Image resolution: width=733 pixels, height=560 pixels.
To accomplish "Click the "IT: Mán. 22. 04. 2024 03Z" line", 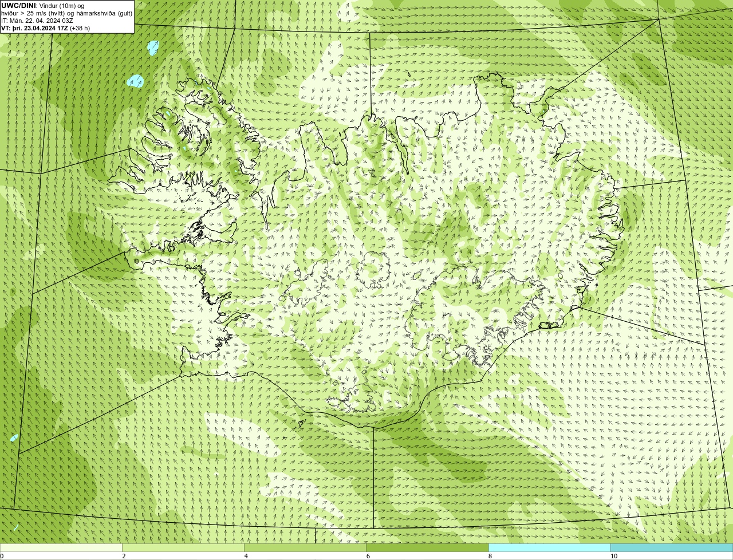I will [37, 21].
